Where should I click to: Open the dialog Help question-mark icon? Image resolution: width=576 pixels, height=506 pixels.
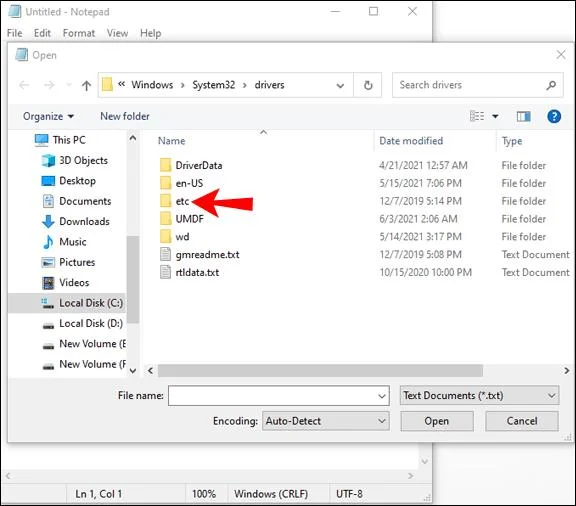(554, 116)
